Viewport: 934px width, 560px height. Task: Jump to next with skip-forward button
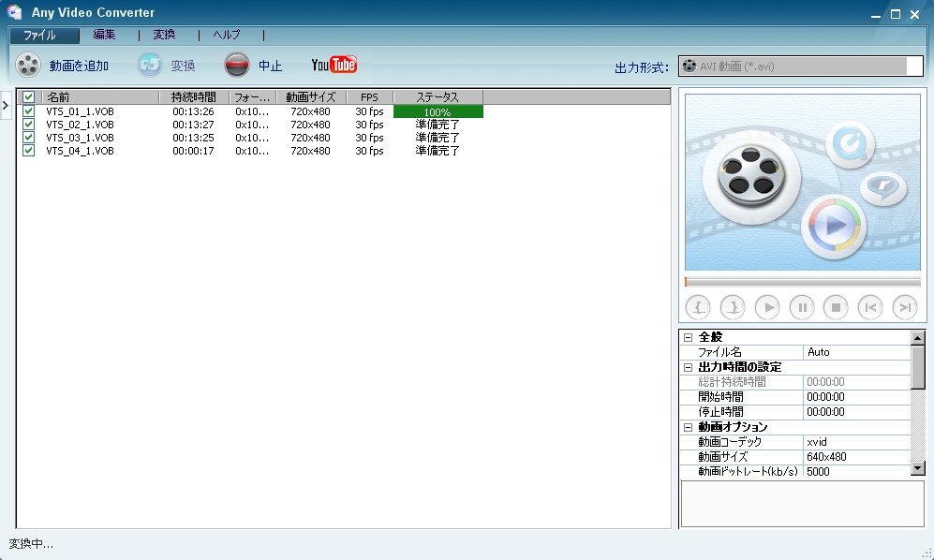click(x=905, y=307)
